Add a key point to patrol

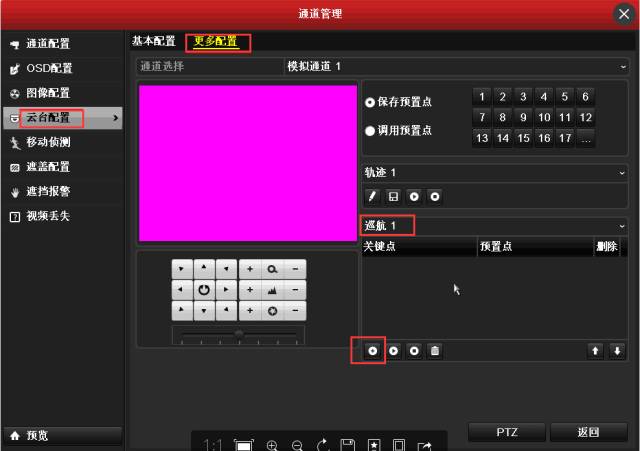[x=372, y=351]
